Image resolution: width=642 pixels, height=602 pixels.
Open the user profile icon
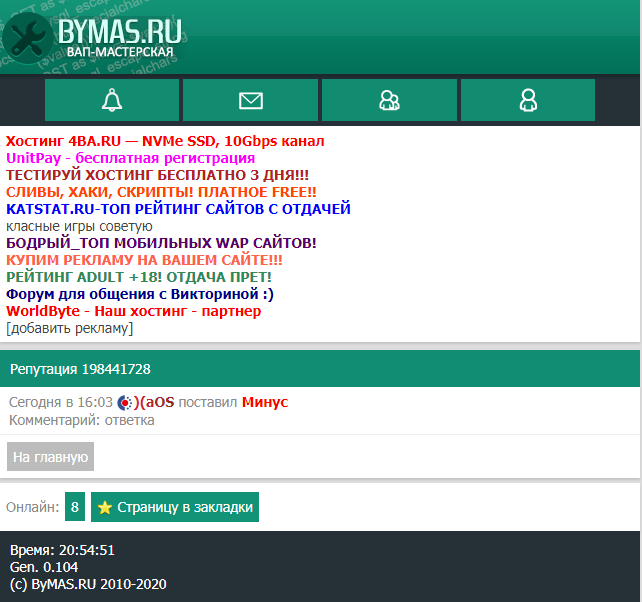coord(527,100)
